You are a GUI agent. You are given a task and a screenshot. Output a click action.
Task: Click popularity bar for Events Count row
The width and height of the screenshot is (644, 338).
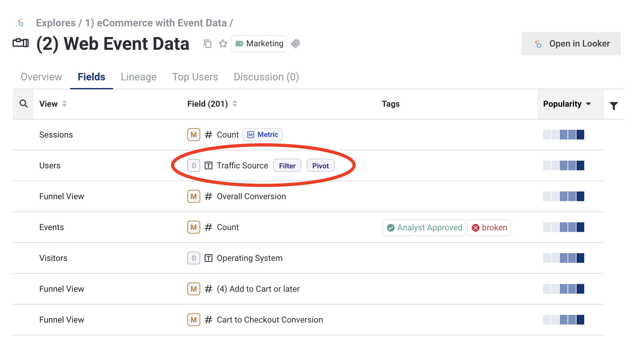[563, 227]
